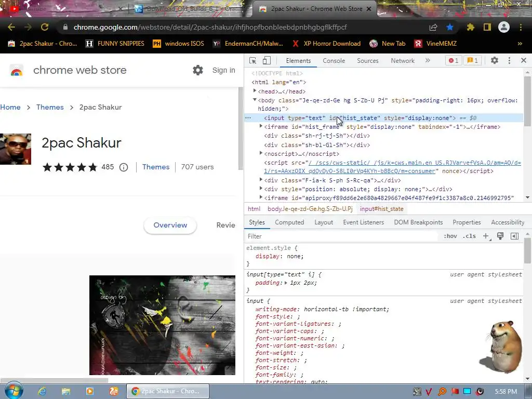
Task: Switch to the Sources tab
Action: tap(367, 61)
